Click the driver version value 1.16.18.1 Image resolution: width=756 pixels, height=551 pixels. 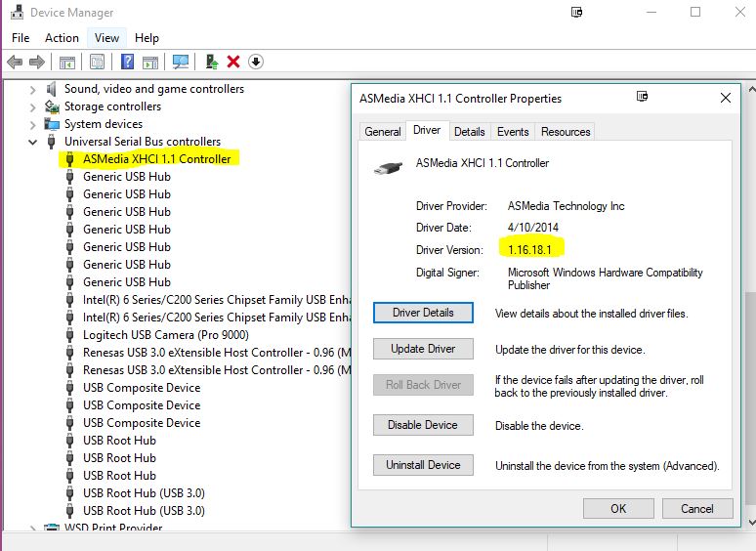pos(529,250)
